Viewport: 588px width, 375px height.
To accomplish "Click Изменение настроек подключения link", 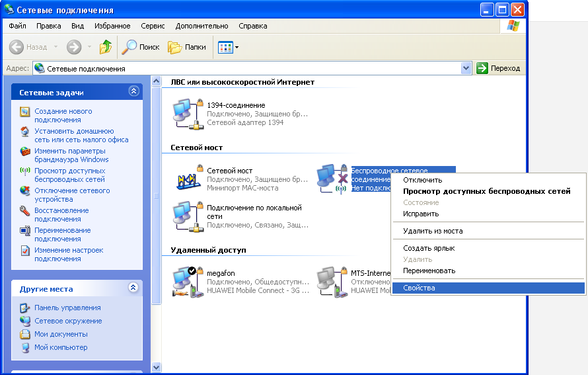I will pyautogui.click(x=69, y=255).
